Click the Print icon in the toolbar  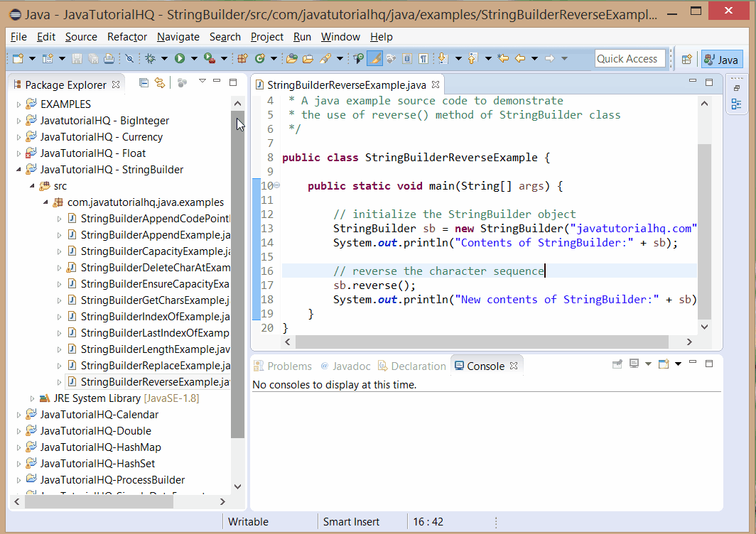click(110, 58)
